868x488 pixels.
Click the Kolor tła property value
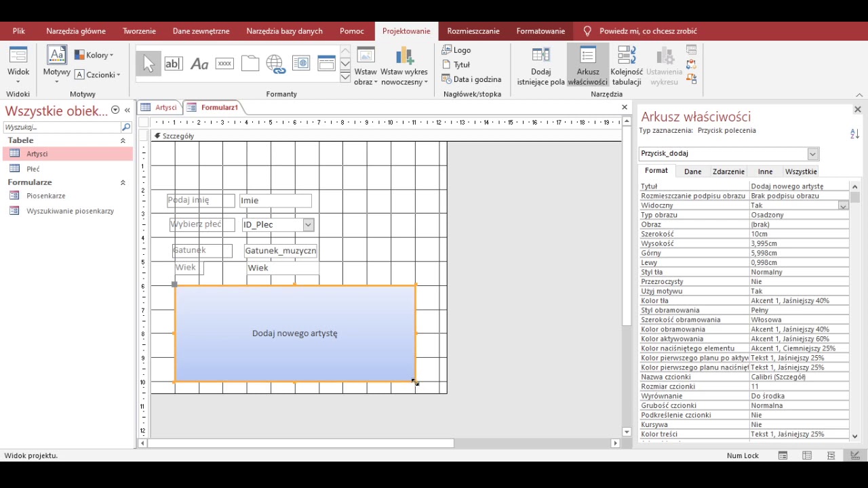(x=799, y=301)
